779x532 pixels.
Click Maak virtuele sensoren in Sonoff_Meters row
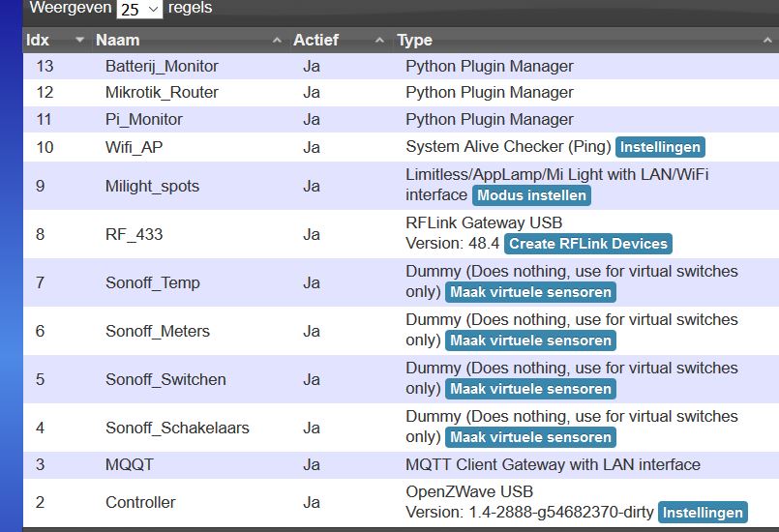point(530,340)
